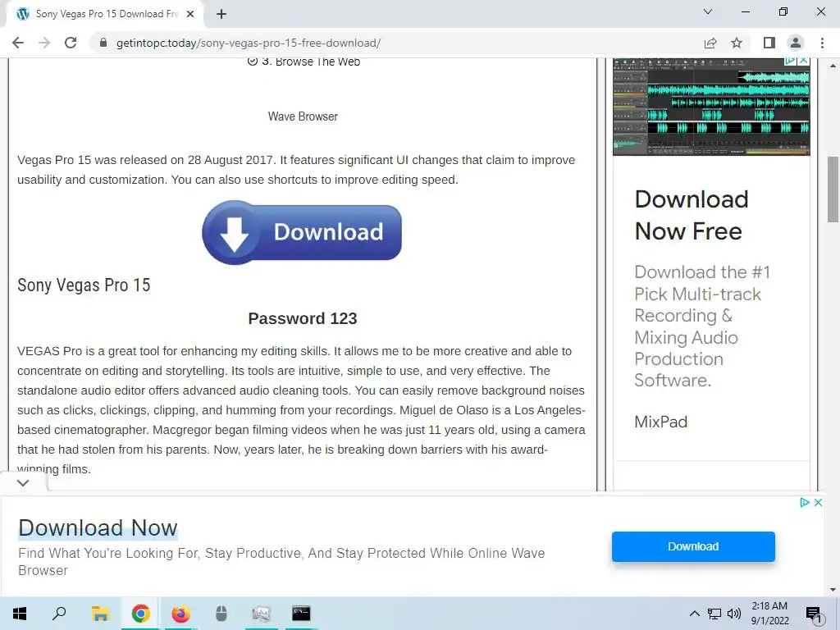Open Firefox from taskbar
Screen dimensions: 840x630
pyautogui.click(x=180, y=614)
